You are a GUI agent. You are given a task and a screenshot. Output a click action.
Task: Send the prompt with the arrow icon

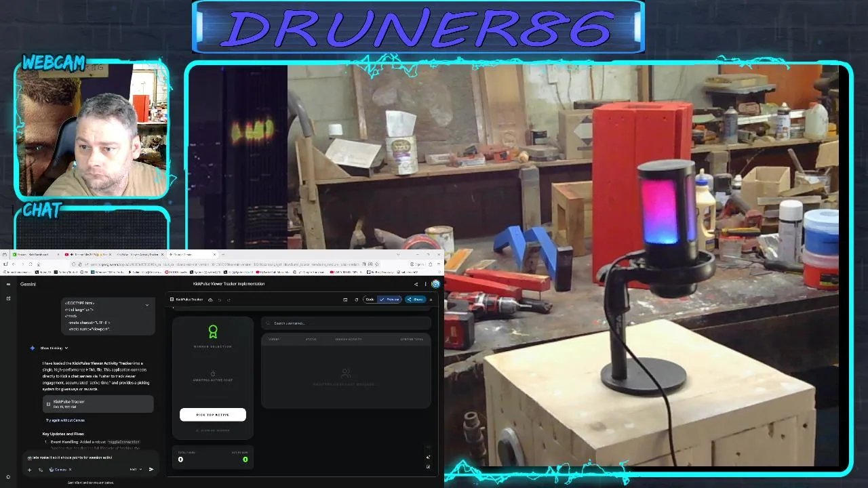(x=151, y=469)
